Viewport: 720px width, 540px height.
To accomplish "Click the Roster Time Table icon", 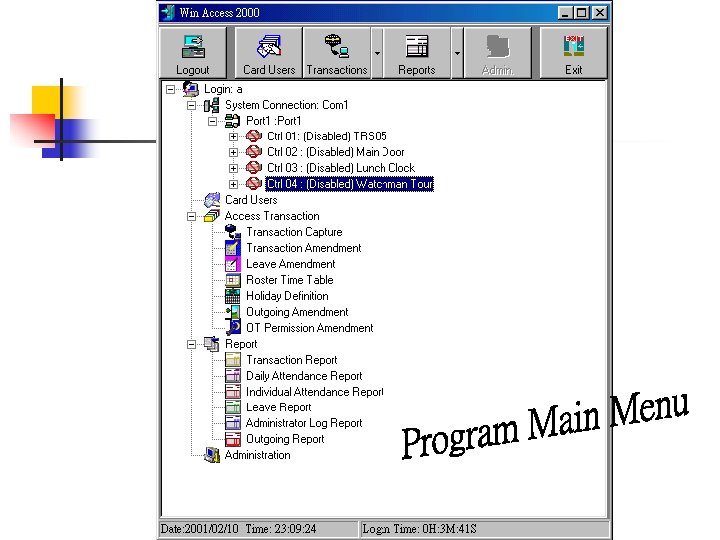I will (233, 280).
